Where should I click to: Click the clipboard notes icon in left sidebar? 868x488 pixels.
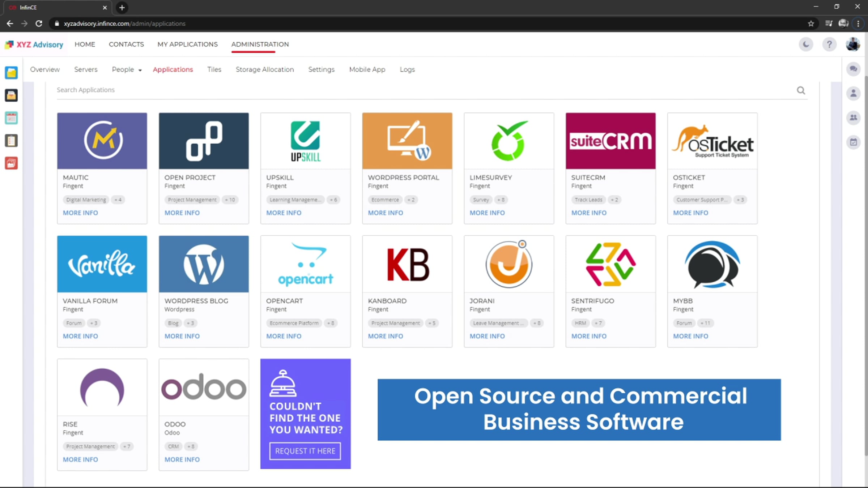point(11,141)
